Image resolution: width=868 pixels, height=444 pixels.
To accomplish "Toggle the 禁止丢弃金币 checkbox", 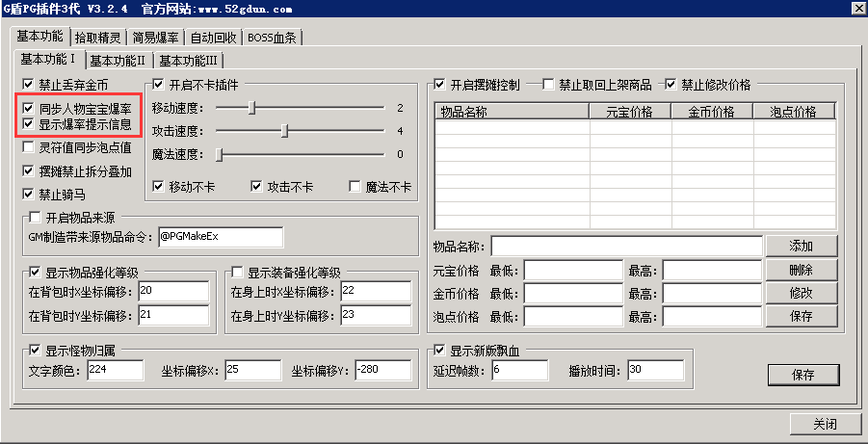I will pyautogui.click(x=28, y=85).
